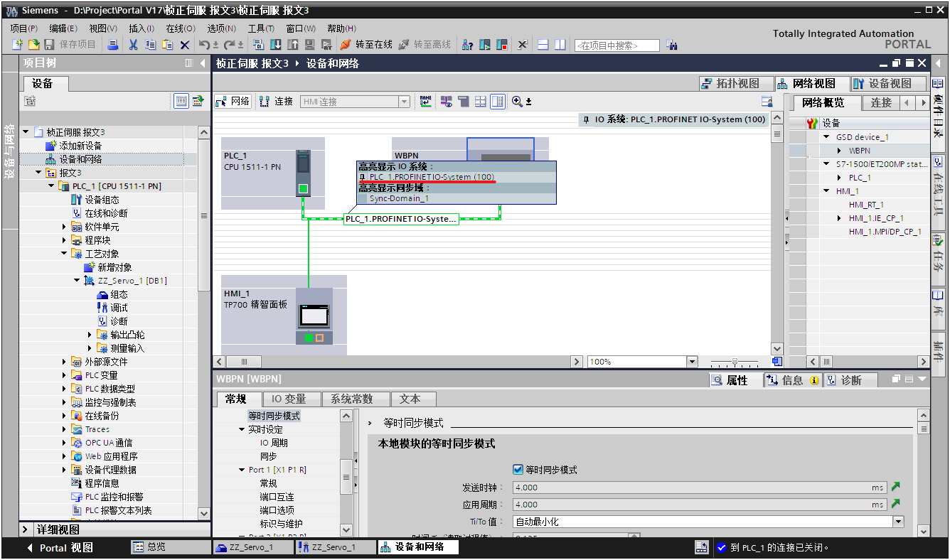The width and height of the screenshot is (950, 560).
Task: Select Online & diagnostics under PLC_1
Action: [106, 213]
